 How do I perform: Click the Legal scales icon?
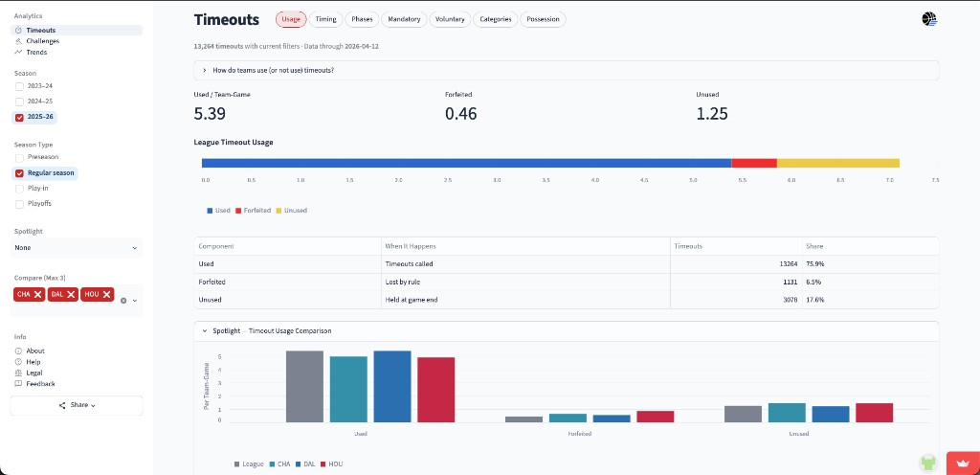[x=19, y=373]
